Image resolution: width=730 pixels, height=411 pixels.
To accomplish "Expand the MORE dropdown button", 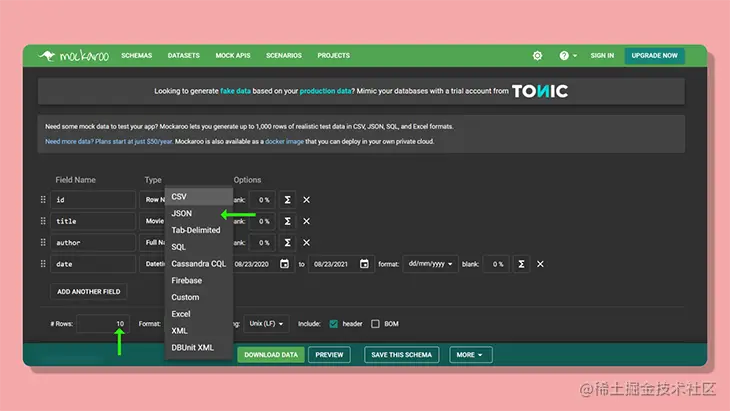I will click(470, 355).
